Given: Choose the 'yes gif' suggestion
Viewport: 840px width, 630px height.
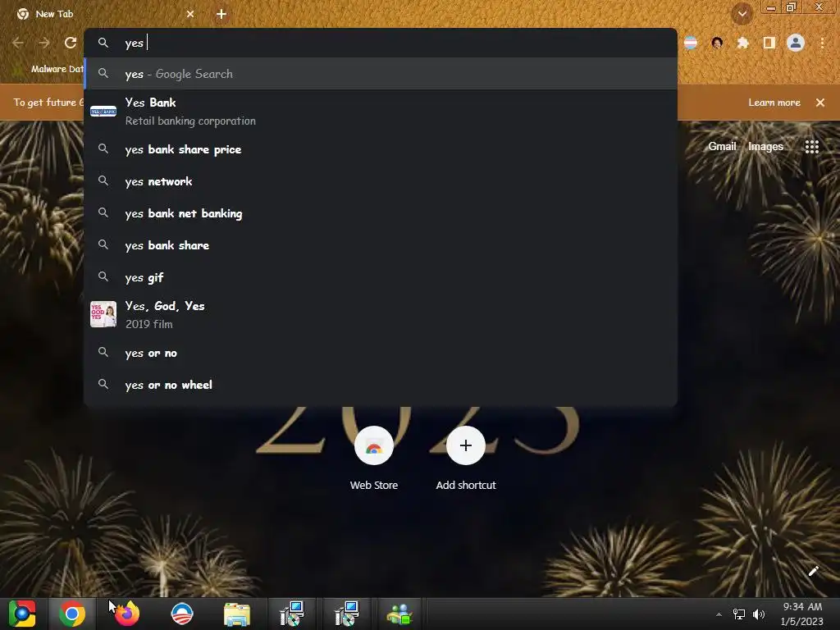Looking at the screenshot, I should click(381, 277).
